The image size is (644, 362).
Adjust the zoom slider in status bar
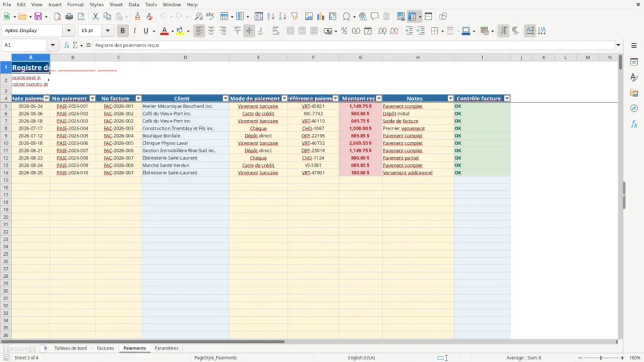tap(601, 358)
